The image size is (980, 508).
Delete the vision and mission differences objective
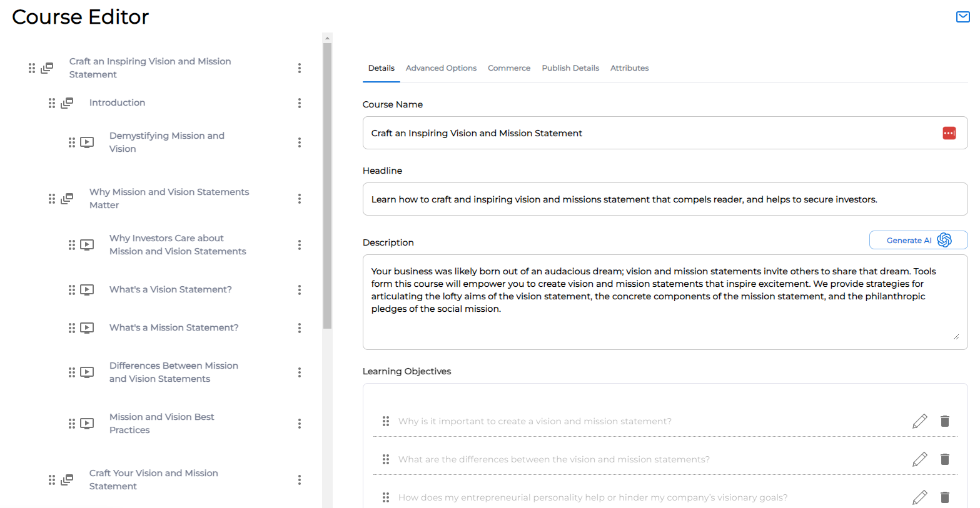tap(944, 459)
